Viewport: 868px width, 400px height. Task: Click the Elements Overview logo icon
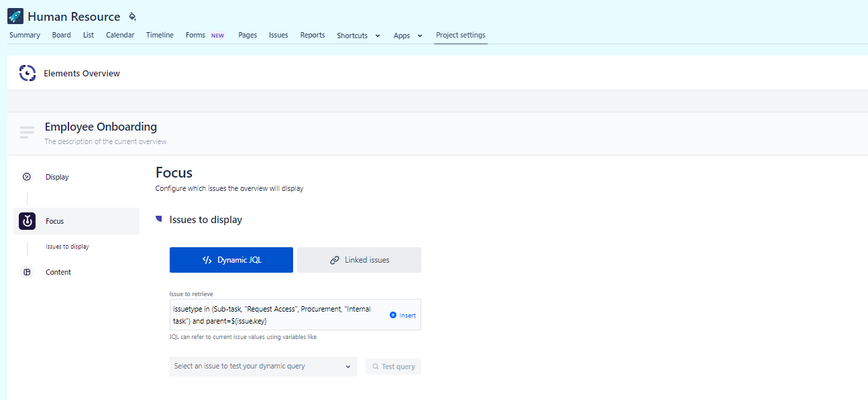pyautogui.click(x=28, y=73)
